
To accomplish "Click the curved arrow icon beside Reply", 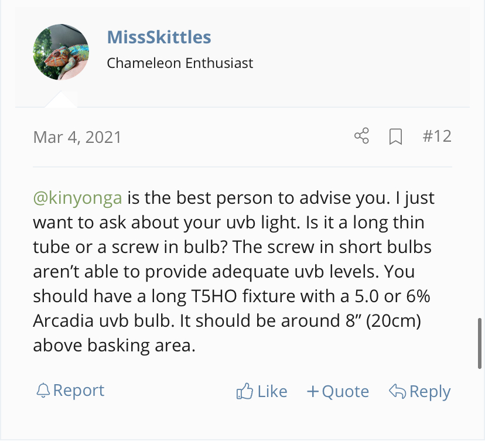I will point(397,391).
